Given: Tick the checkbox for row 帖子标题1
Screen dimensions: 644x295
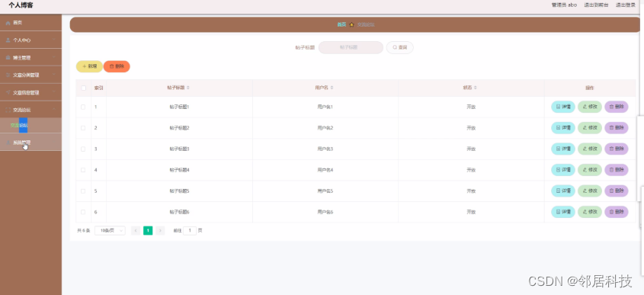Looking at the screenshot, I should (x=83, y=107).
